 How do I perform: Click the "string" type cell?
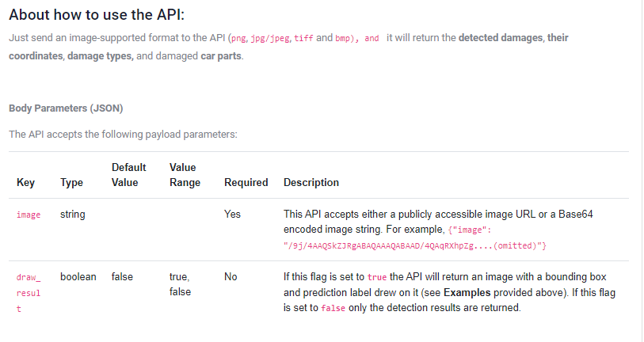click(x=73, y=214)
